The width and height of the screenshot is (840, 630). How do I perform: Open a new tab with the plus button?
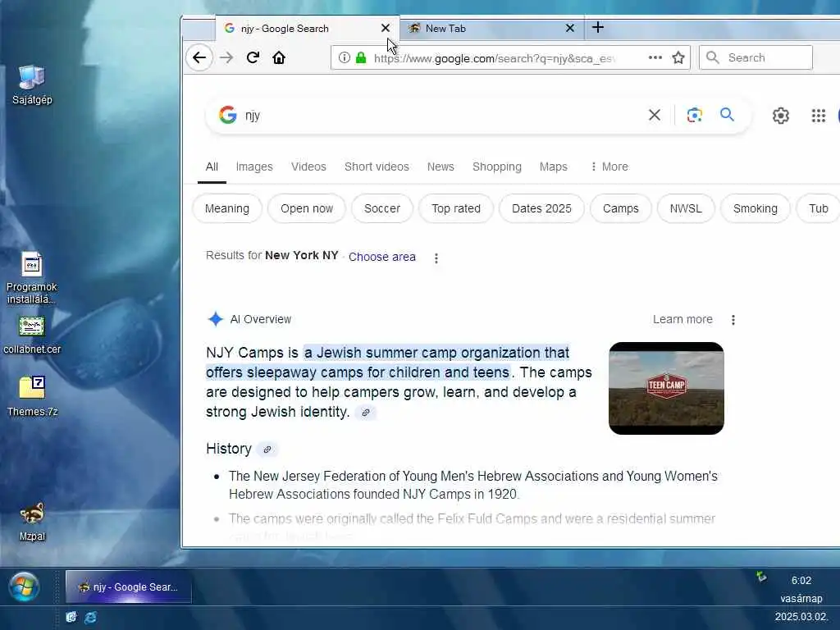pyautogui.click(x=598, y=27)
